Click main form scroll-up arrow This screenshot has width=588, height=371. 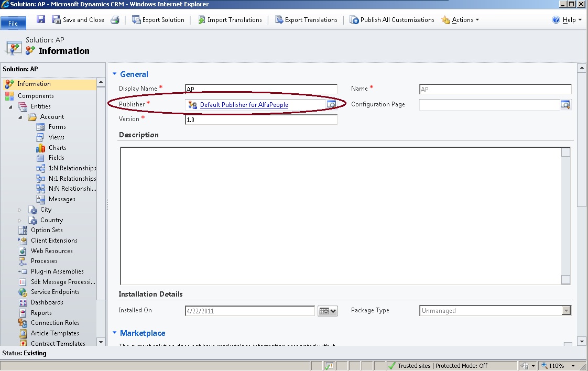point(582,68)
